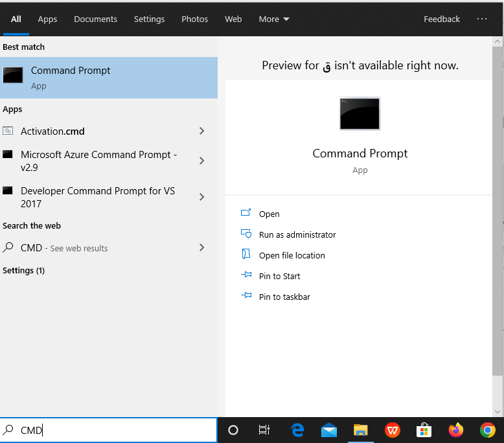The image size is (504, 443).
Task: Click the Command Prompt icon in best match
Action: tap(13, 75)
